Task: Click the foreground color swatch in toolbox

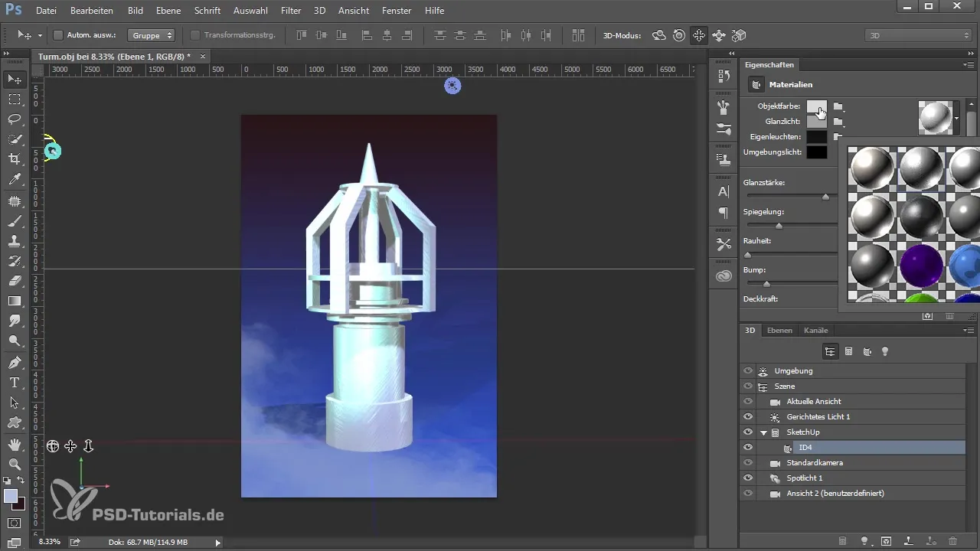Action: 11,496
